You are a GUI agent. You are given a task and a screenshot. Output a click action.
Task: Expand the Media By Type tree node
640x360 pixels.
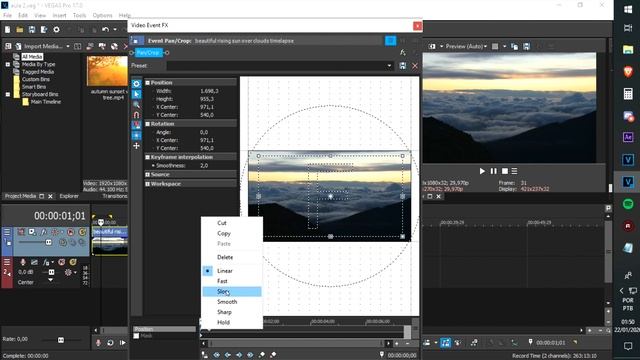tap(8, 64)
